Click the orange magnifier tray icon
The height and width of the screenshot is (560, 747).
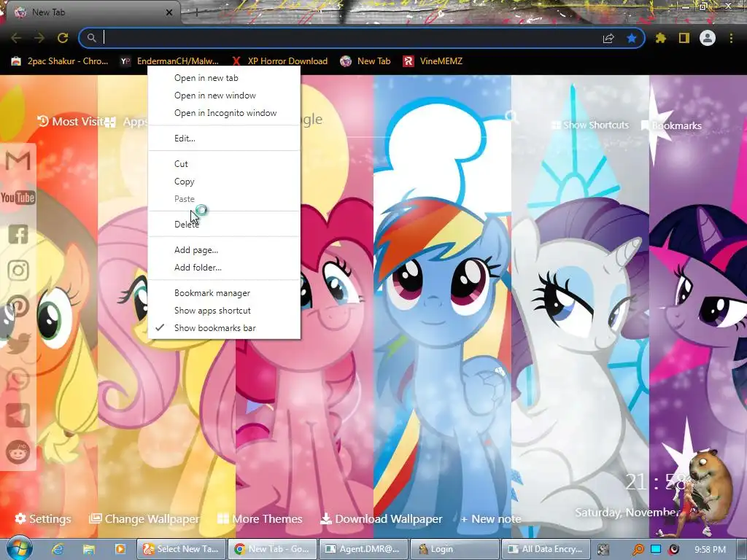638,550
